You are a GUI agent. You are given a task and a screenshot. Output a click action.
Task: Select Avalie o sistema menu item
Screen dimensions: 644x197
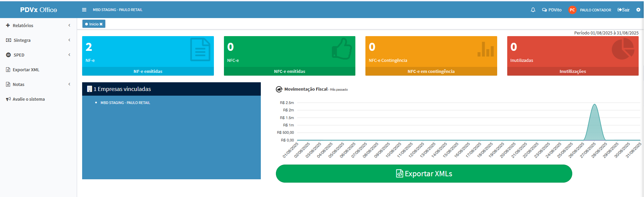[28, 99]
